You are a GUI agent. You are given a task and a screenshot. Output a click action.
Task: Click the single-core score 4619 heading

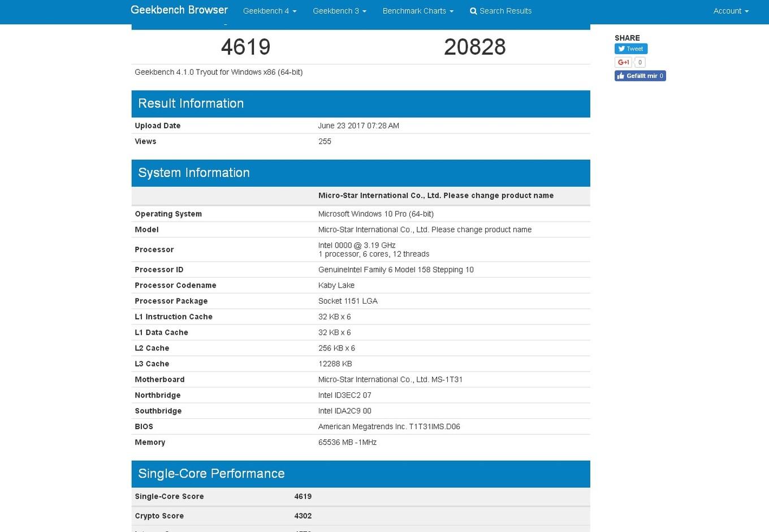[x=245, y=47]
